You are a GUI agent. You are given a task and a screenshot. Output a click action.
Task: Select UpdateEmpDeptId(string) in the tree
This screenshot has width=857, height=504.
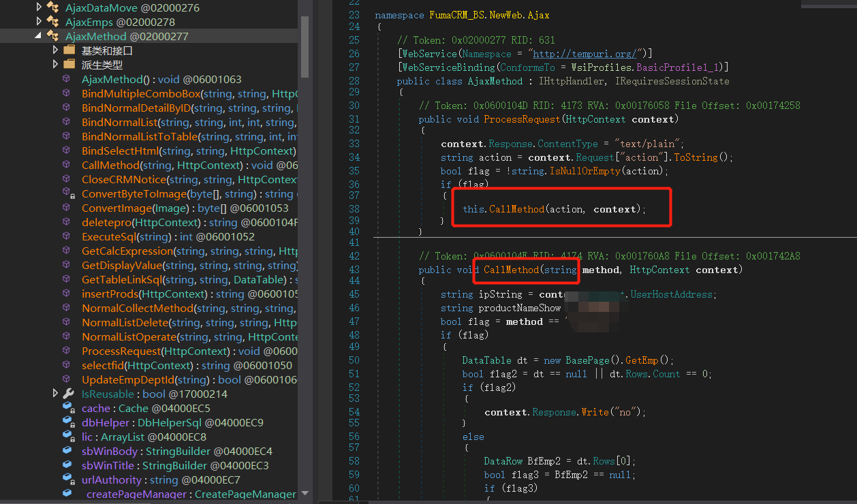click(189, 379)
